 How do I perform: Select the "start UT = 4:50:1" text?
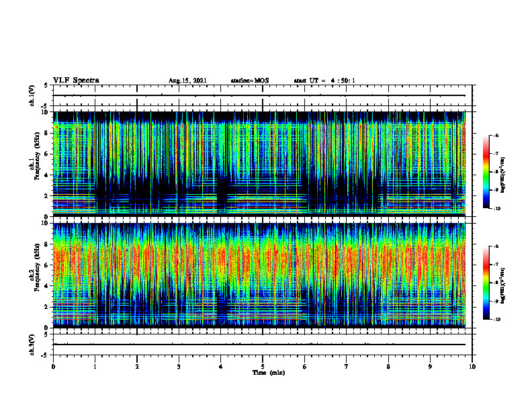click(324, 81)
